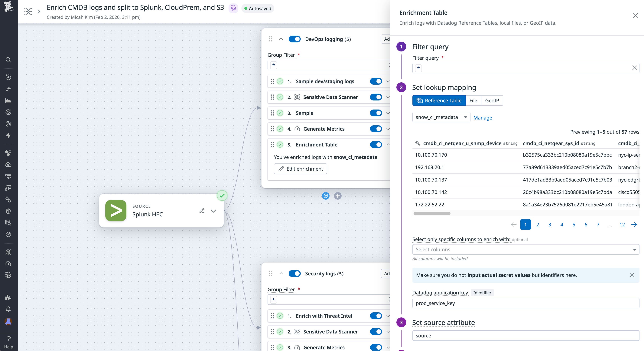
Task: Open the Integrations puzzle-piece icon
Action: pos(8,297)
